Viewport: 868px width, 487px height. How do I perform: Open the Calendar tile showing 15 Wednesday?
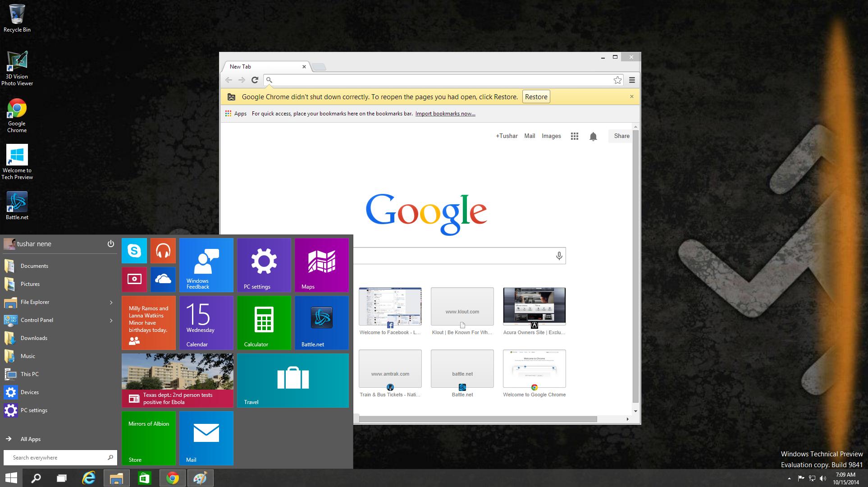click(206, 323)
